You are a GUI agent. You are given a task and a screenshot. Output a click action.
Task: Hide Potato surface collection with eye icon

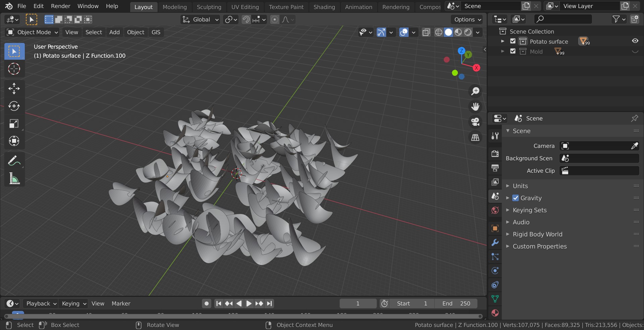tap(635, 41)
